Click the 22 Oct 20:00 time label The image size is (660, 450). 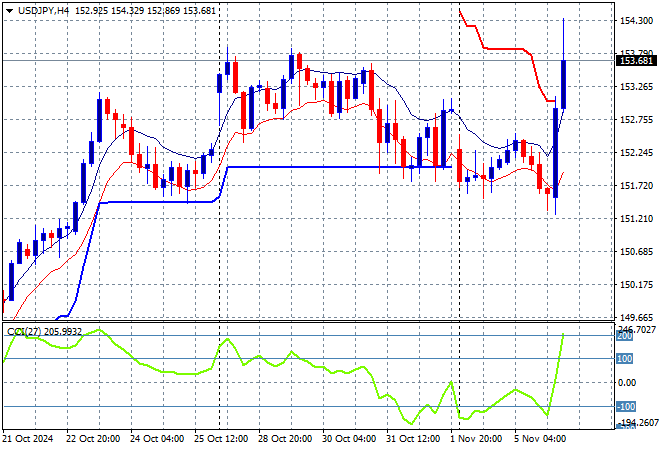(93, 439)
